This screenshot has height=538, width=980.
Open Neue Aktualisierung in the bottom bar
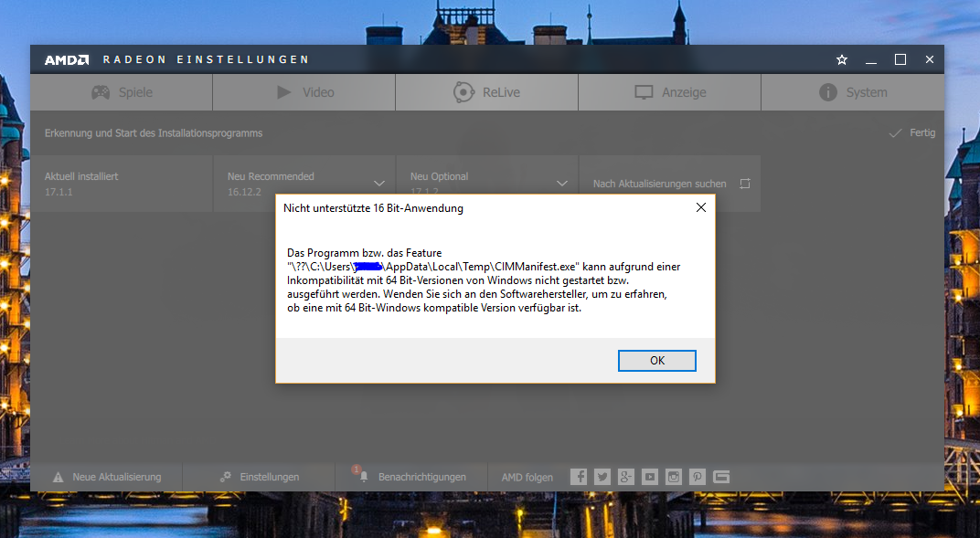(106, 477)
